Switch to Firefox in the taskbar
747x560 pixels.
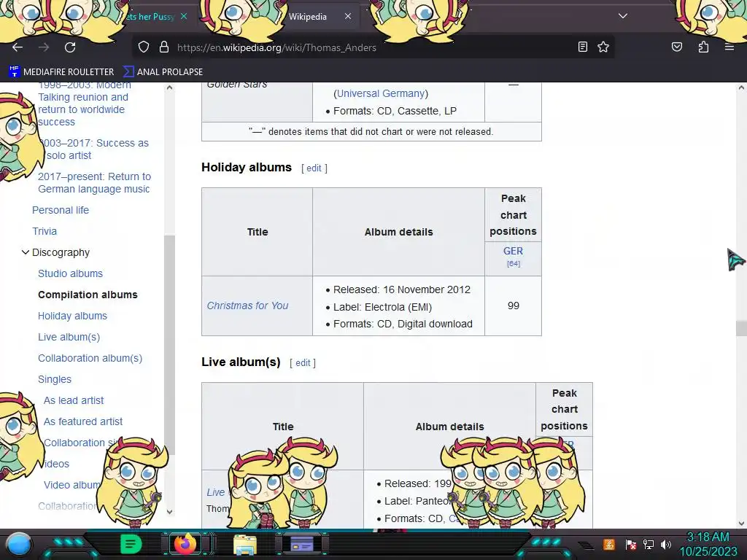pyautogui.click(x=185, y=544)
